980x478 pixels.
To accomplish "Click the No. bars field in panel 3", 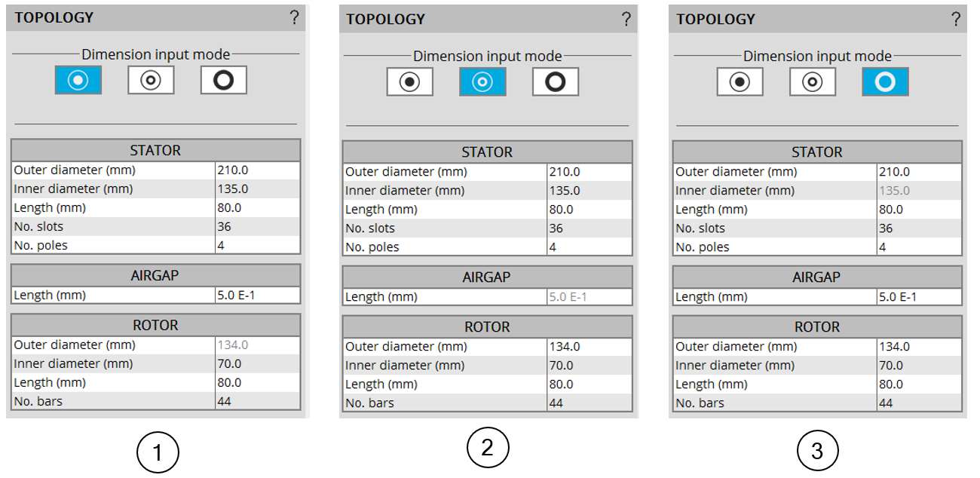I will (919, 403).
